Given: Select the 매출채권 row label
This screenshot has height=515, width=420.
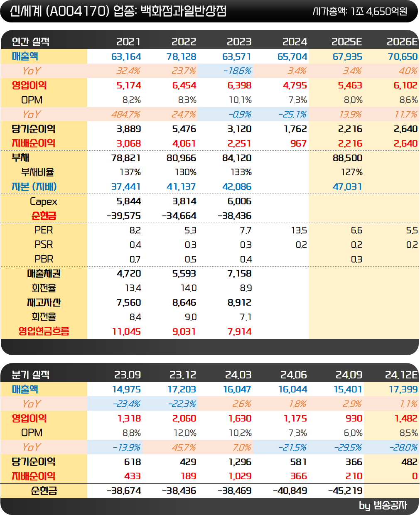Looking at the screenshot, I should (44, 274).
